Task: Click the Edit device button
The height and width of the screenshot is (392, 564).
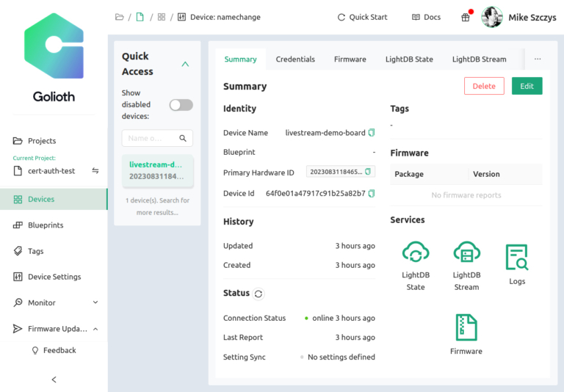Action: 527,86
